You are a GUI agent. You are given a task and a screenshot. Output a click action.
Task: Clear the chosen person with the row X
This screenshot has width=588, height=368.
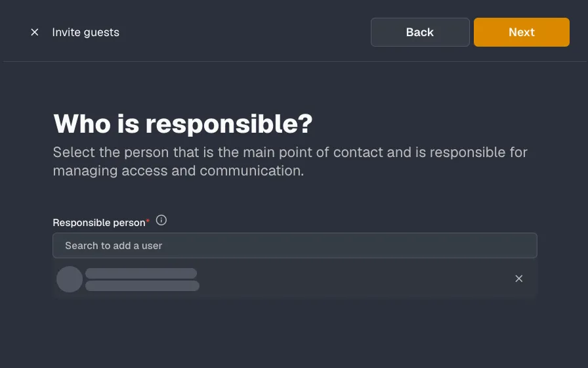[x=518, y=279]
